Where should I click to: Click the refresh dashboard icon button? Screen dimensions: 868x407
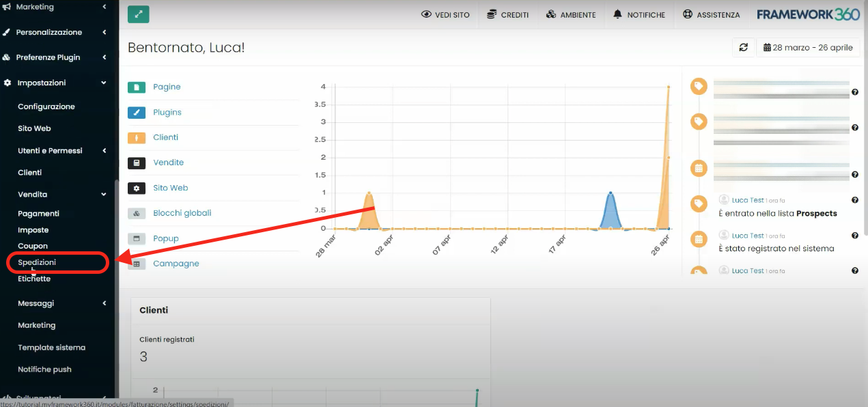point(744,48)
